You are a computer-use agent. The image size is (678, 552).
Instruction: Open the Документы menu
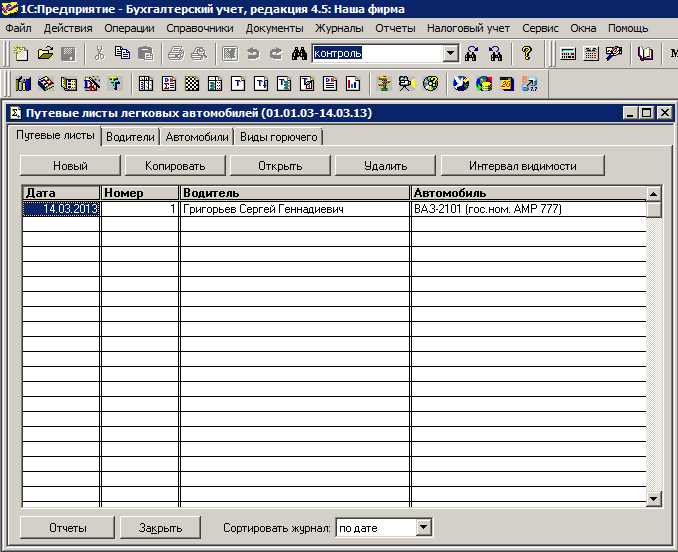click(275, 29)
